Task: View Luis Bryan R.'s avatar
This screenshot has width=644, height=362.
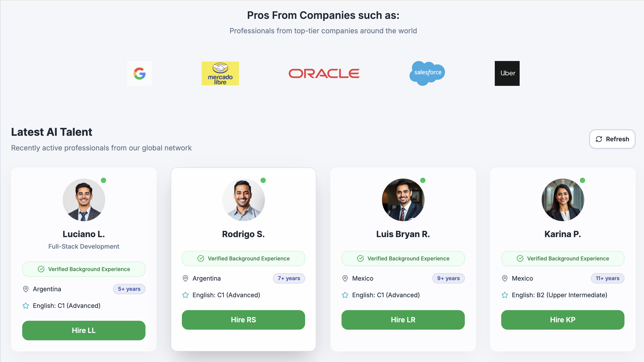Action: pos(403,200)
